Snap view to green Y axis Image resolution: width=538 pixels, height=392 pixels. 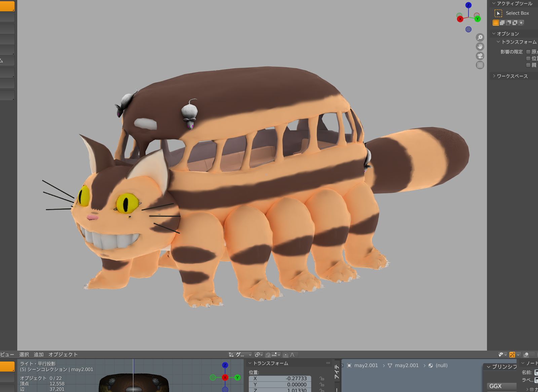(477, 19)
